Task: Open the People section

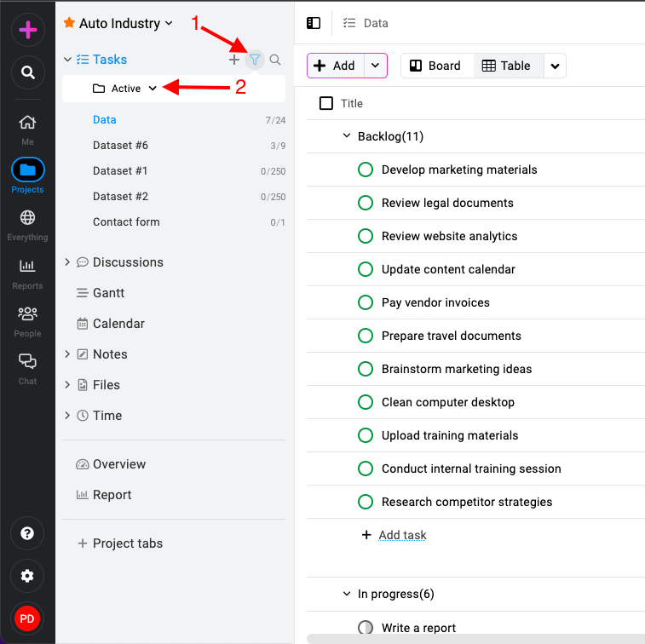Action: pyautogui.click(x=27, y=321)
